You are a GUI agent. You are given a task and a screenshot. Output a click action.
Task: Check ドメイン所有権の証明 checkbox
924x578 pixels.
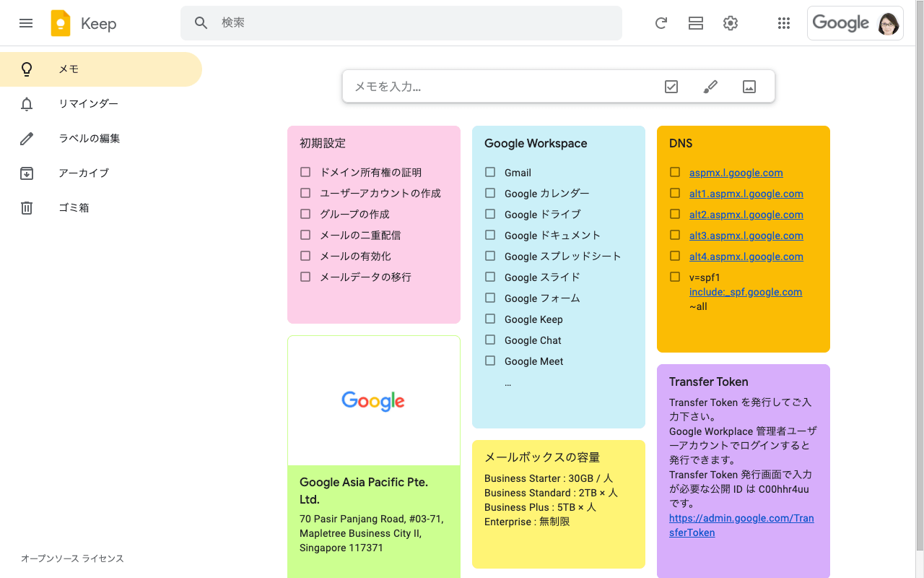305,172
